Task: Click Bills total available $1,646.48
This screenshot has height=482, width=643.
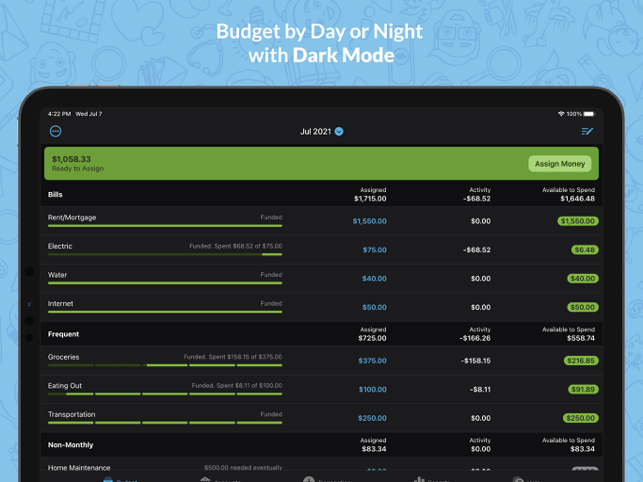Action: coord(577,199)
